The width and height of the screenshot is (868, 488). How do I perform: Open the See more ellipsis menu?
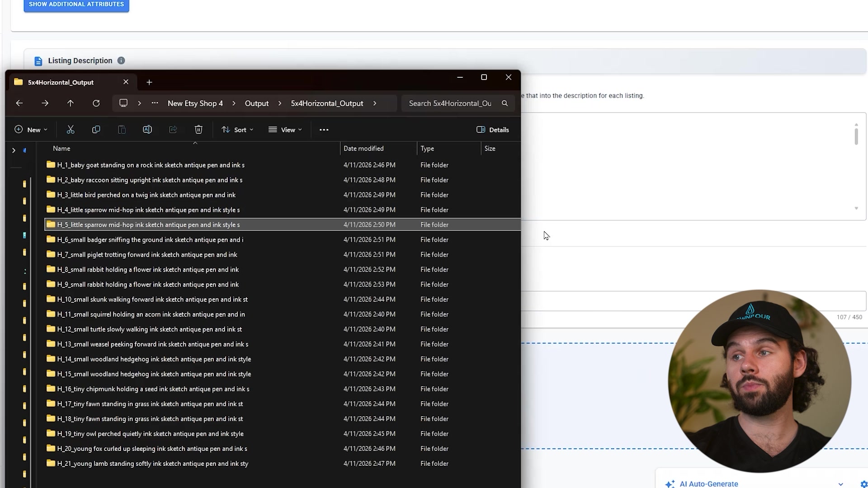(324, 130)
